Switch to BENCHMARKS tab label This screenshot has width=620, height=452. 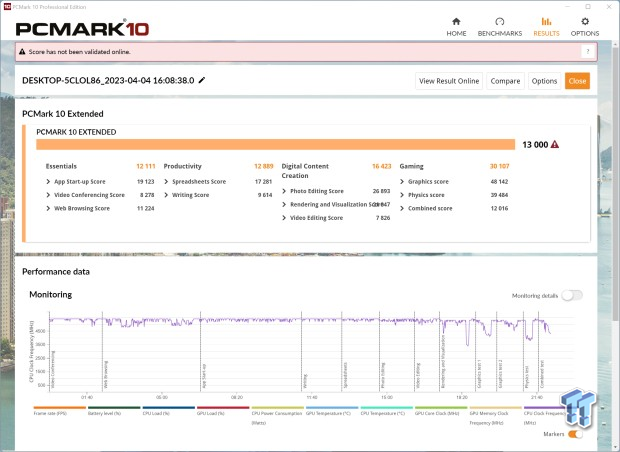pos(499,34)
